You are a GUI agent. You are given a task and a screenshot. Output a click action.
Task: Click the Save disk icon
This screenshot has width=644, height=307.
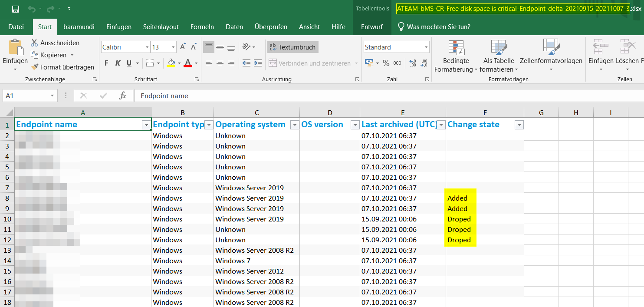16,9
